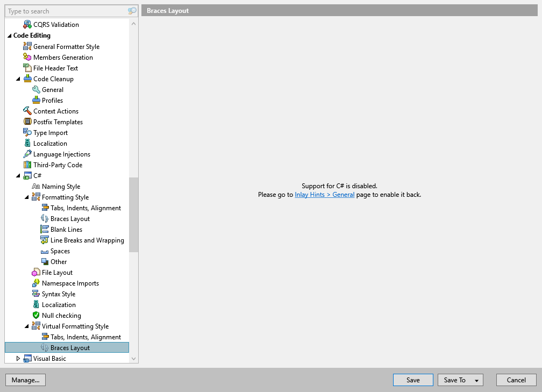Viewport: 542px width, 392px height.
Task: Click inside the search field
Action: coord(65,11)
